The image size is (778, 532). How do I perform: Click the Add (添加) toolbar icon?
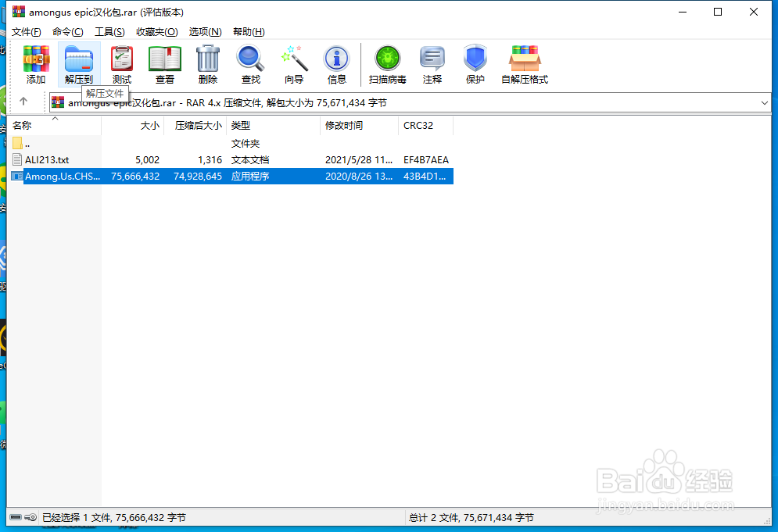[x=36, y=65]
